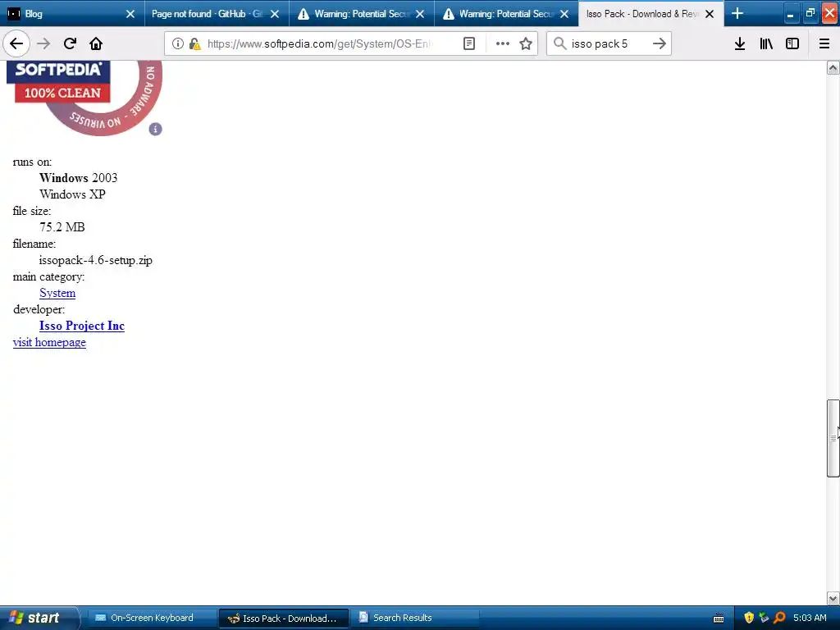Click the padlock warning icon
This screenshot has width=840, height=630.
tap(195, 43)
